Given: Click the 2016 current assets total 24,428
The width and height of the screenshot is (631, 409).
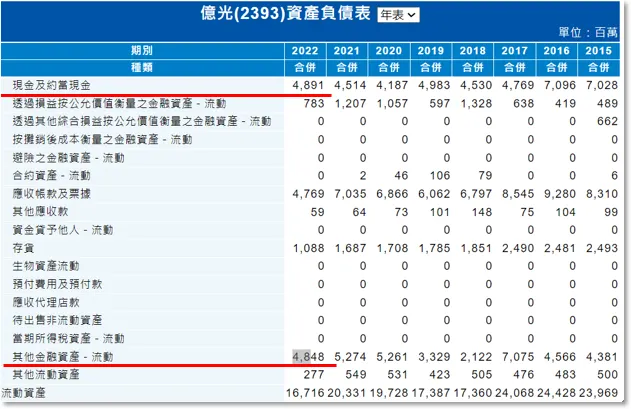Looking at the screenshot, I should (557, 392).
